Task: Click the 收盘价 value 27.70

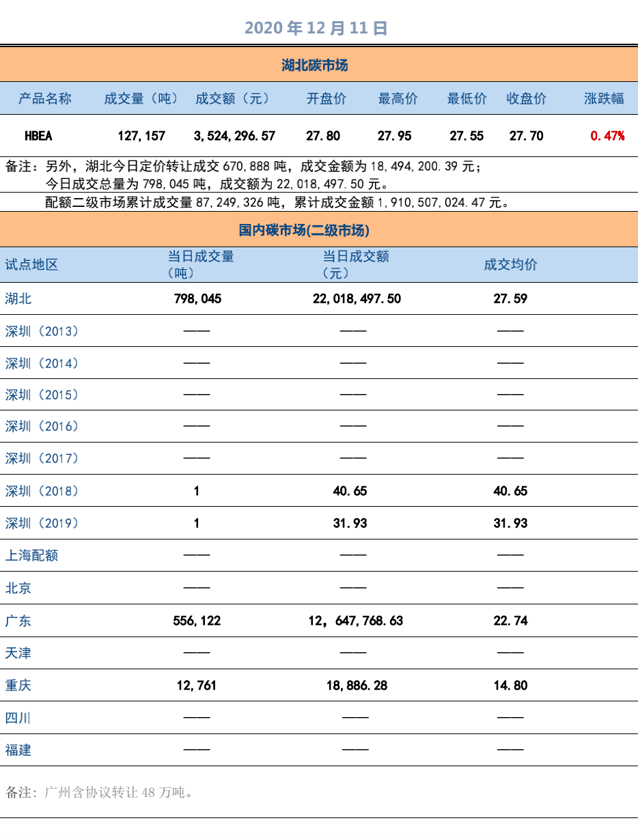Action: (526, 136)
